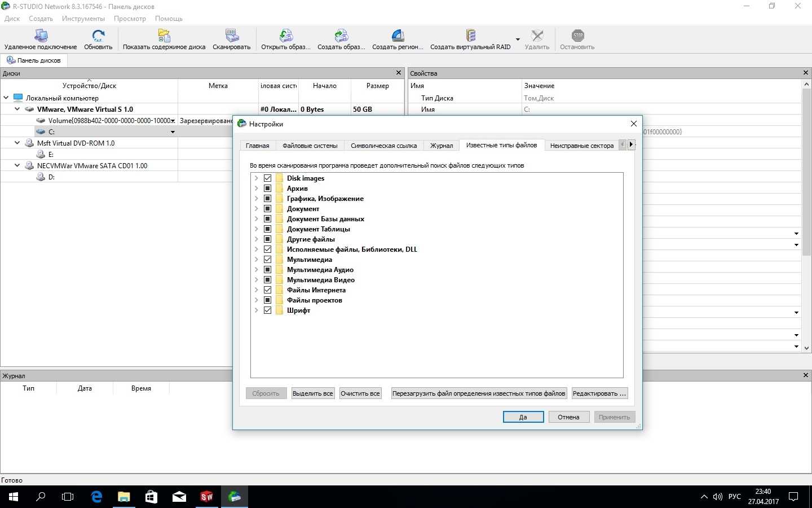Click the Открыть образ toolbar icon
The image size is (812, 508).
tap(286, 36)
